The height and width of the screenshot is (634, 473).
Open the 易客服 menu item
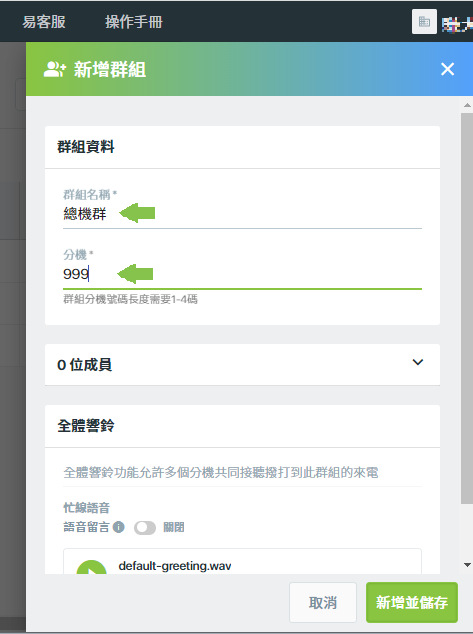pyautogui.click(x=44, y=22)
